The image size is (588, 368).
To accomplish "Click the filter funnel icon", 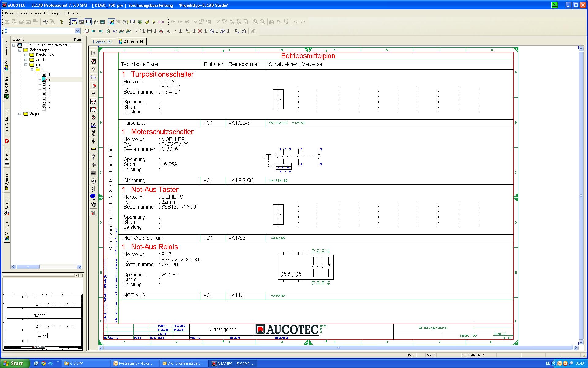I will click(x=217, y=22).
